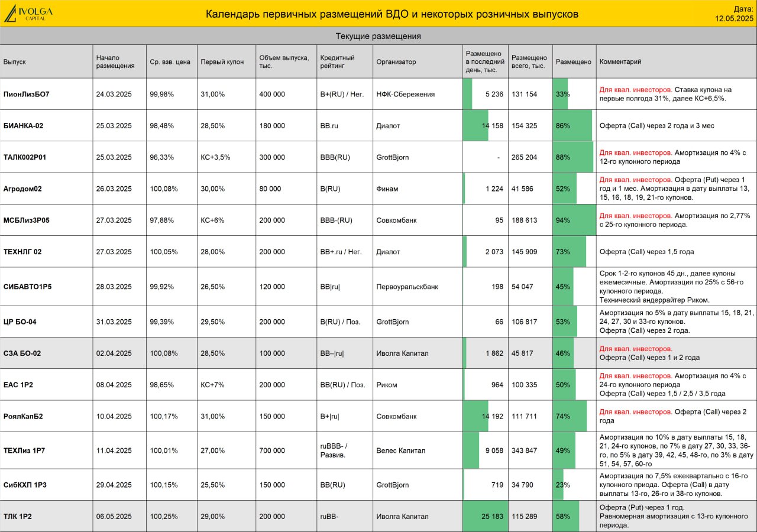Click the last-day placement value 9 058

tap(494, 450)
